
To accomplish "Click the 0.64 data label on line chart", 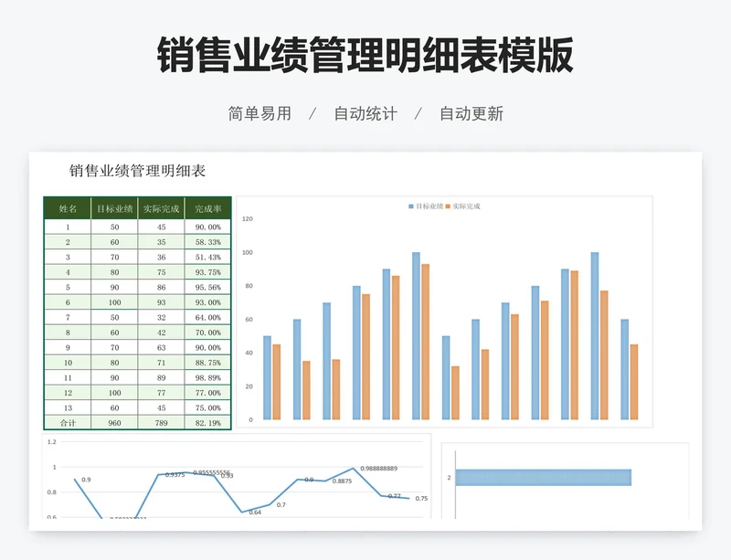I will point(255,512).
